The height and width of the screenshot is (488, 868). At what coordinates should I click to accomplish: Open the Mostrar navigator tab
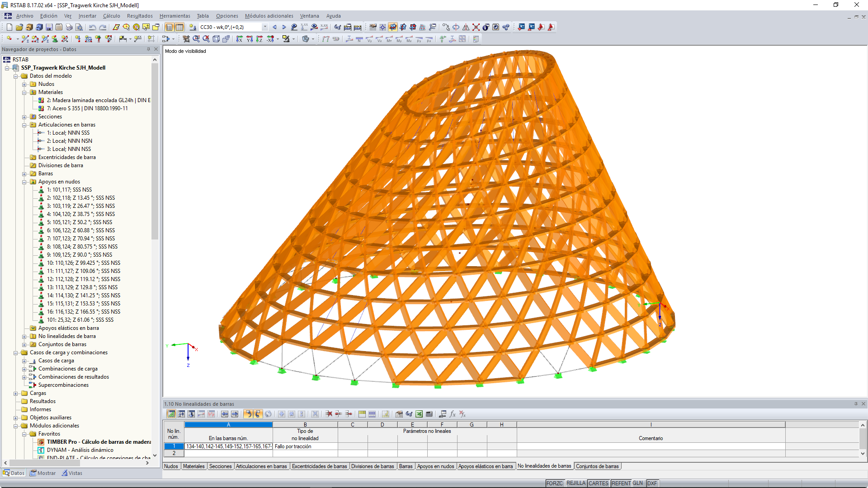pyautogui.click(x=43, y=473)
